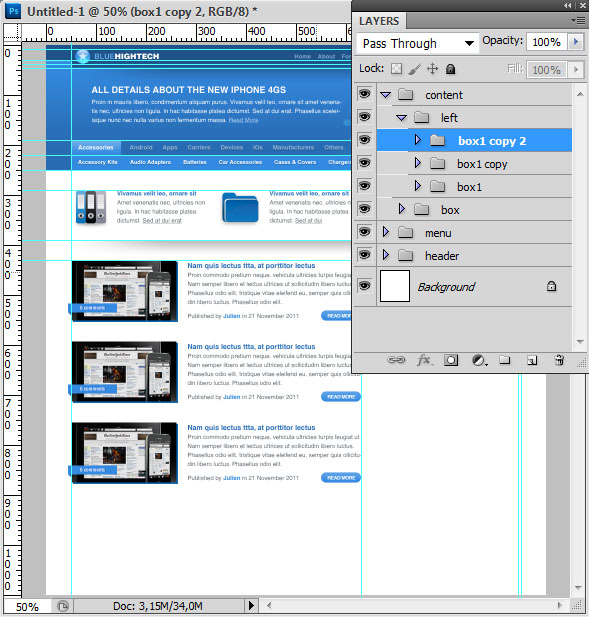This screenshot has width=589, height=617.
Task: Open the Pass Through blend mode dropdown
Action: (418, 43)
